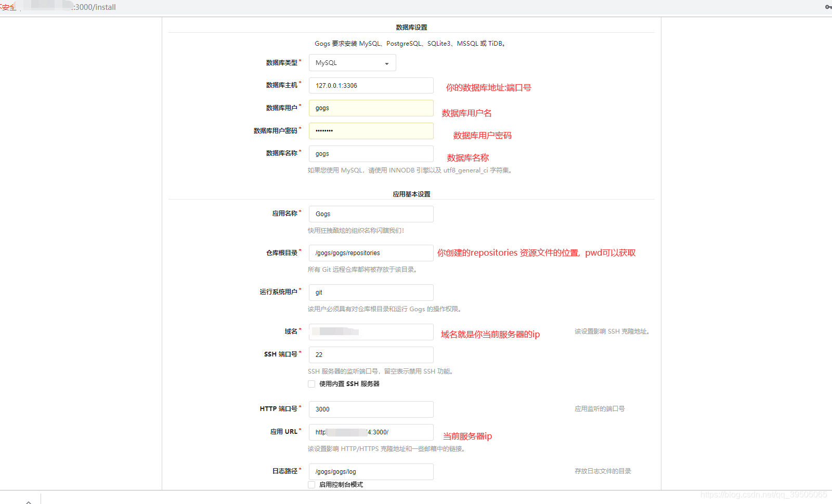Click the HTTP 端口号 label
Image resolution: width=832 pixels, height=504 pixels.
coord(279,409)
